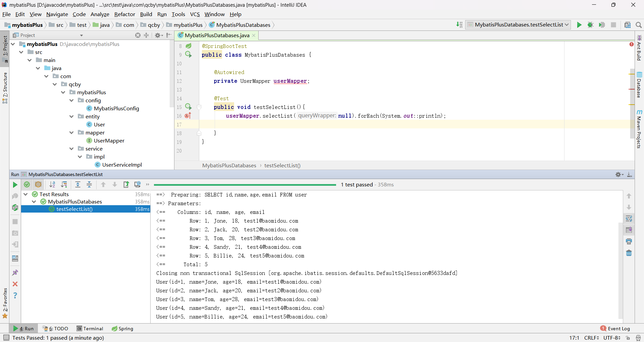Image resolution: width=644 pixels, height=342 pixels.
Task: Open Project panel settings gear
Action: pyautogui.click(x=158, y=35)
